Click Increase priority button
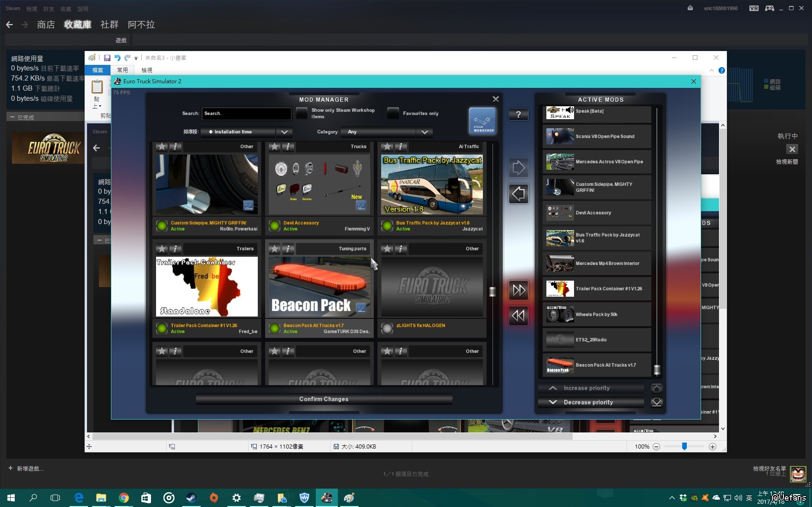This screenshot has width=812, height=507. [x=591, y=388]
